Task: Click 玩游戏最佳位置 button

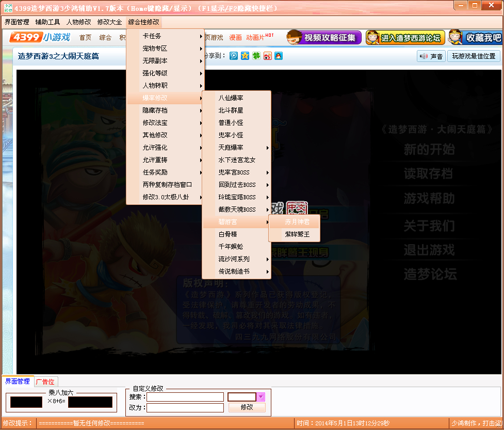Action: click(x=474, y=56)
